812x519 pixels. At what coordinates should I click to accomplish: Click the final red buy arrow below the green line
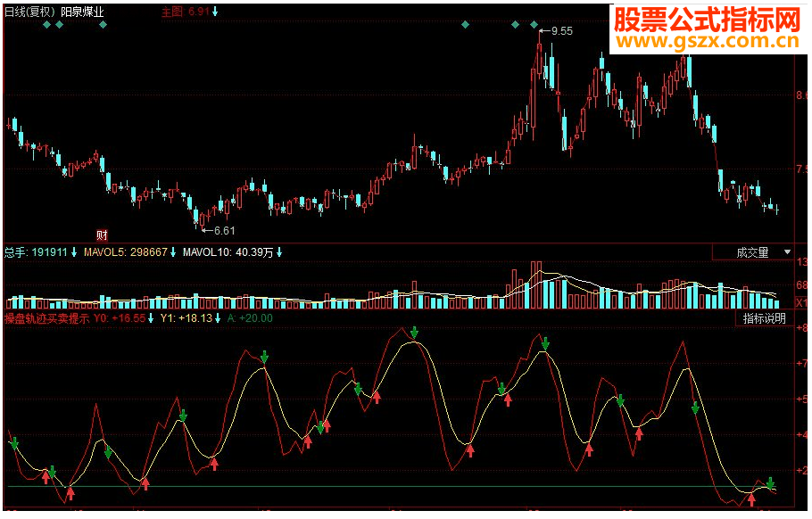[751, 499]
